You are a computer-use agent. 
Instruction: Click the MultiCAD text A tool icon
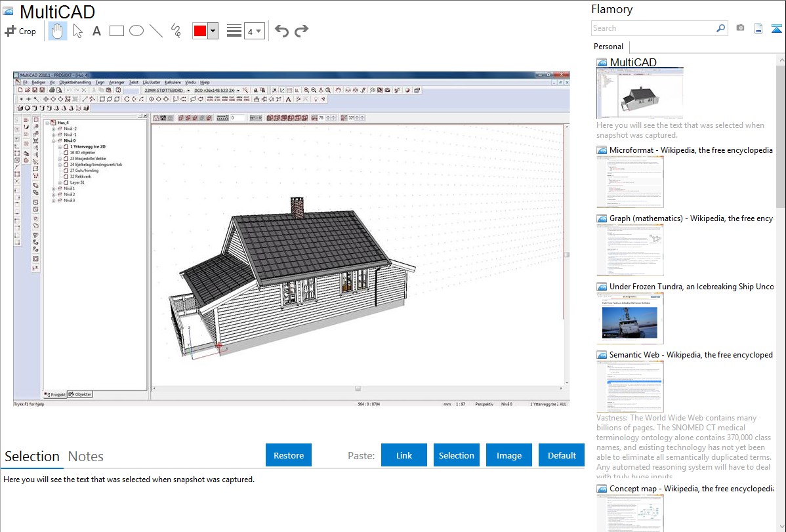pos(288,99)
